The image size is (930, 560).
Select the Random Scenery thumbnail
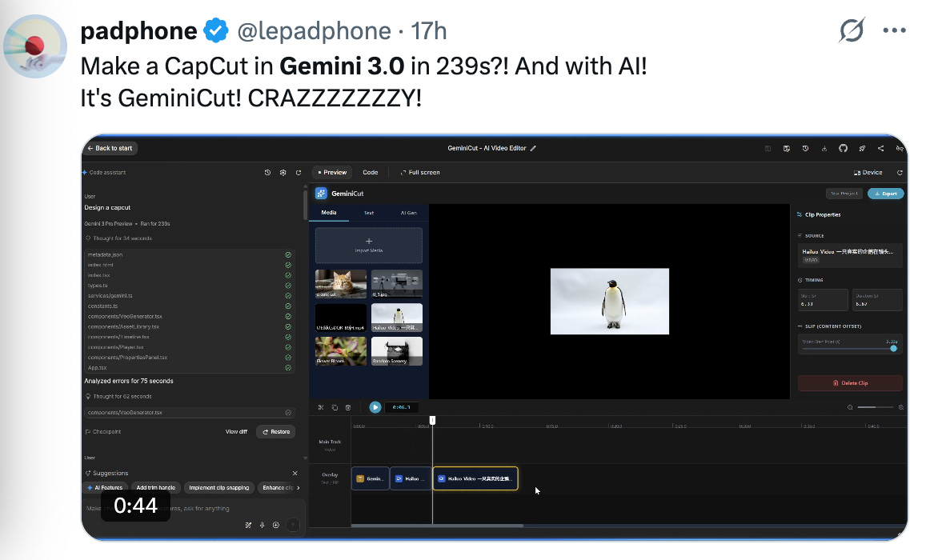[x=397, y=351]
